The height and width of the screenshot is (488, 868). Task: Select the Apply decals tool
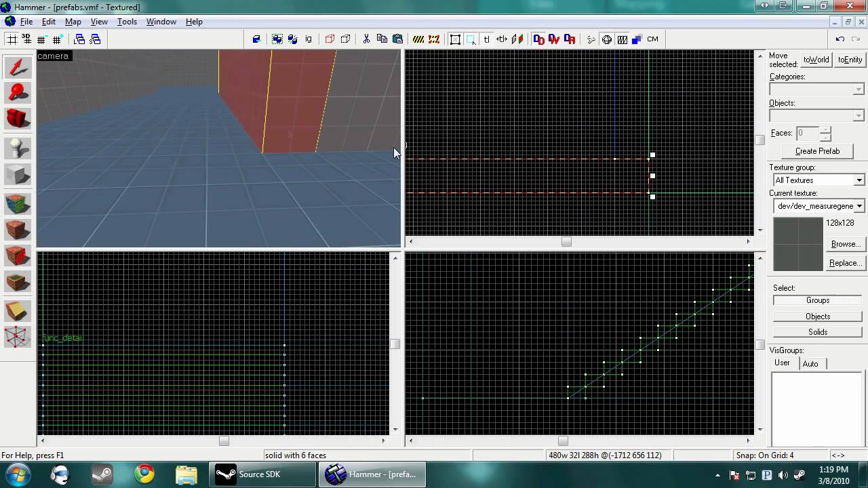click(18, 256)
